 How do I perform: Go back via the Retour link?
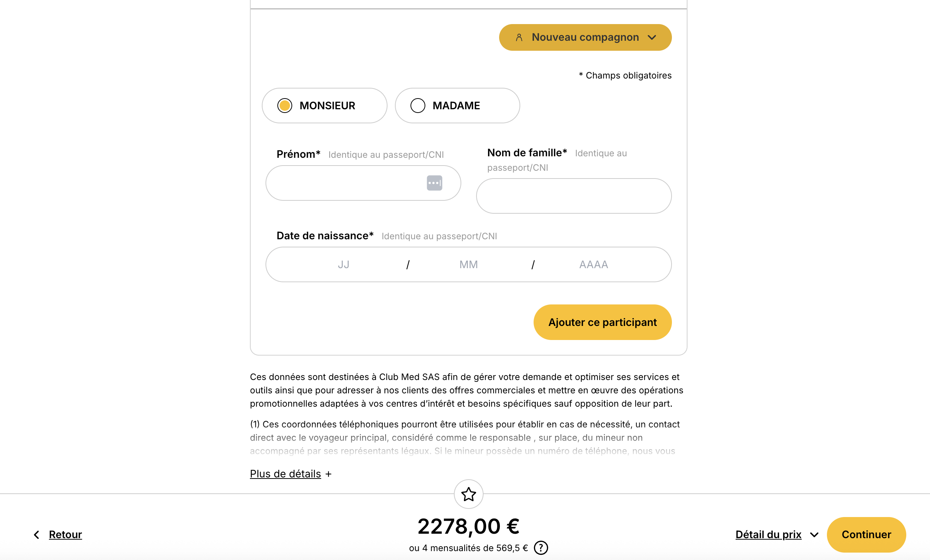click(65, 534)
